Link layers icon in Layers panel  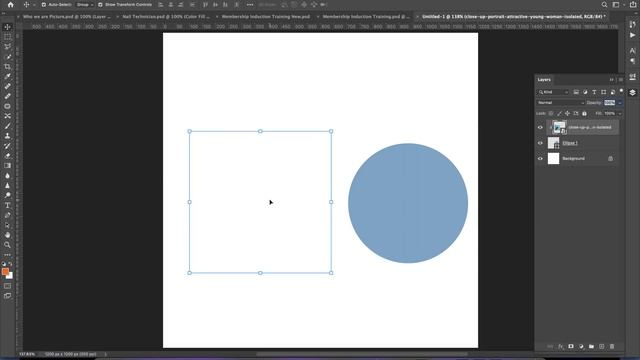550,346
